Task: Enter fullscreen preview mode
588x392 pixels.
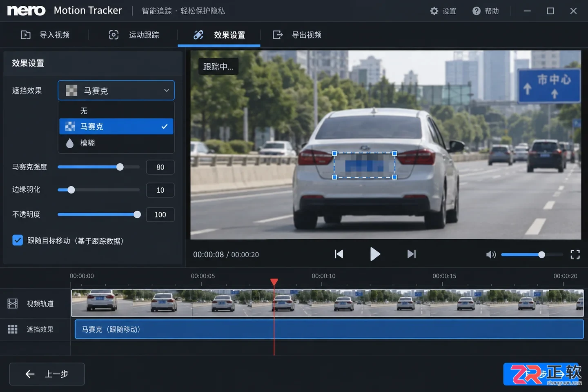Action: tap(575, 254)
